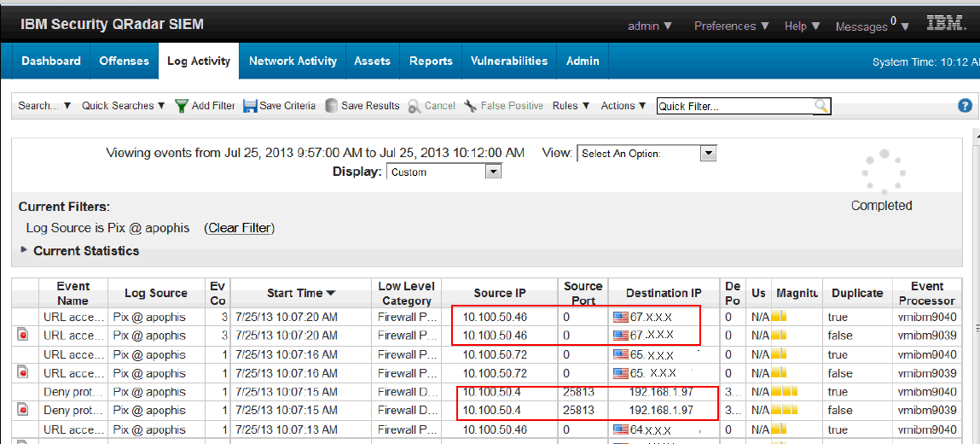Image resolution: width=980 pixels, height=444 pixels.
Task: Open the Search dropdown menu
Action: pyautogui.click(x=44, y=106)
